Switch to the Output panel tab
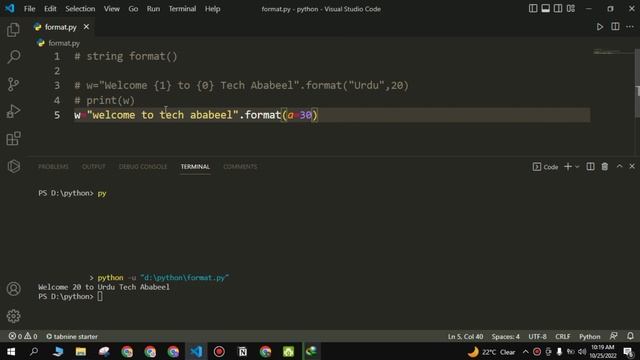Viewport: 640px width, 360px height. [x=93, y=167]
